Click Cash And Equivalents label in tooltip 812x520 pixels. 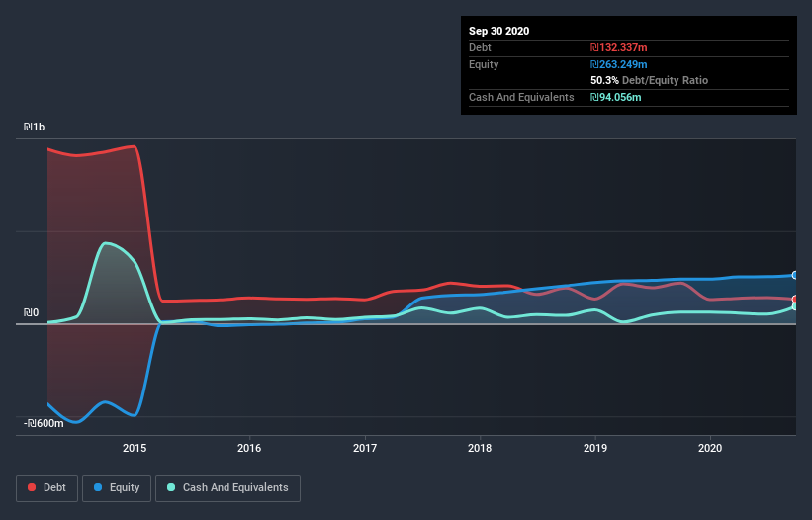click(x=521, y=97)
